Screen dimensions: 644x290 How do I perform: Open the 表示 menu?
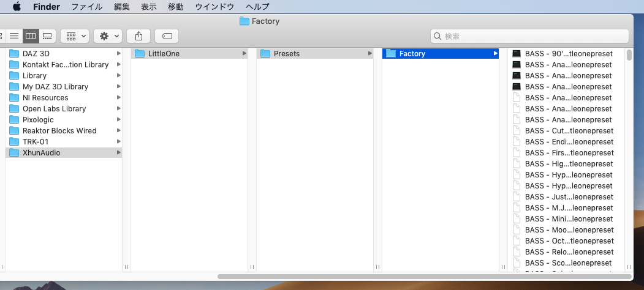pyautogui.click(x=149, y=7)
